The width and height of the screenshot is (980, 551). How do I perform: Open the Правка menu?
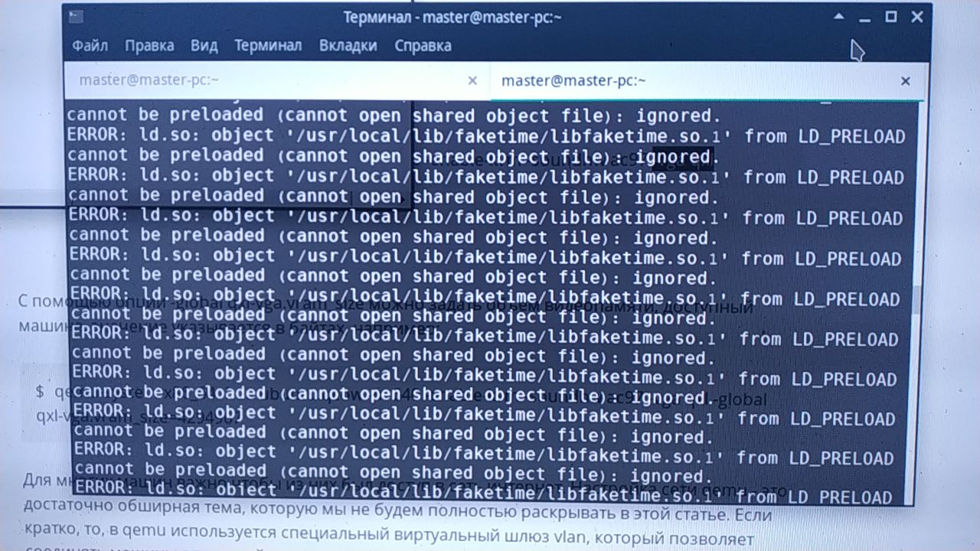pos(149,46)
